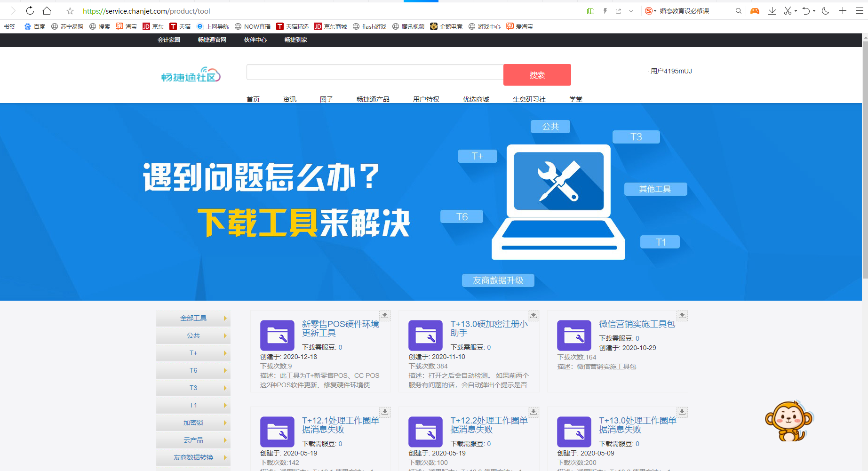
Task: Open 畅捷通官网 in top black bar
Action: pyautogui.click(x=212, y=40)
